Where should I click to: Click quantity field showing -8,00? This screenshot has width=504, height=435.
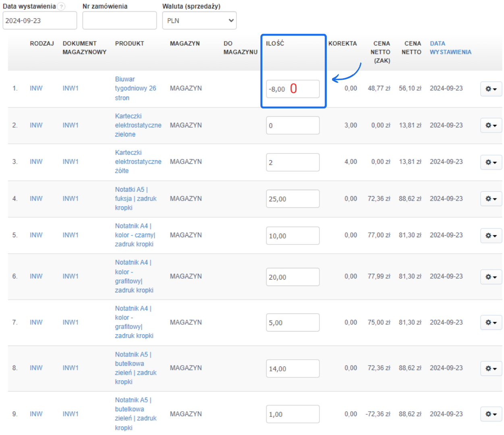tap(292, 89)
